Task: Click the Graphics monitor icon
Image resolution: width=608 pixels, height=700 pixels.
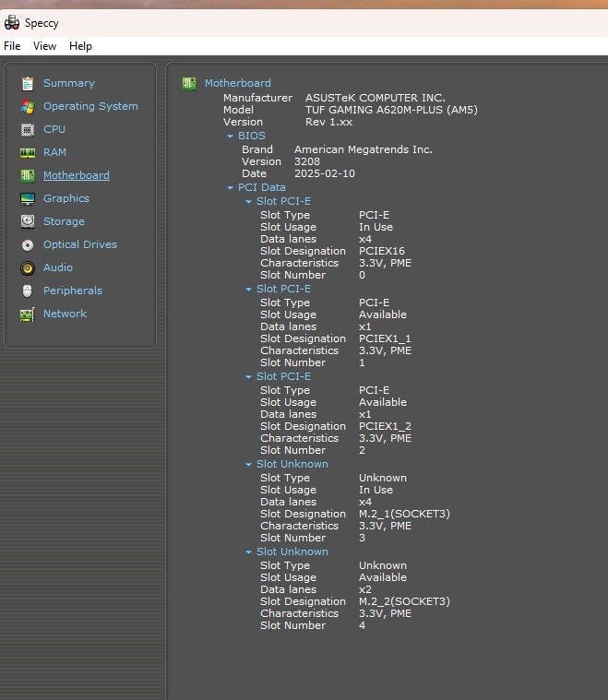Action: pos(28,198)
